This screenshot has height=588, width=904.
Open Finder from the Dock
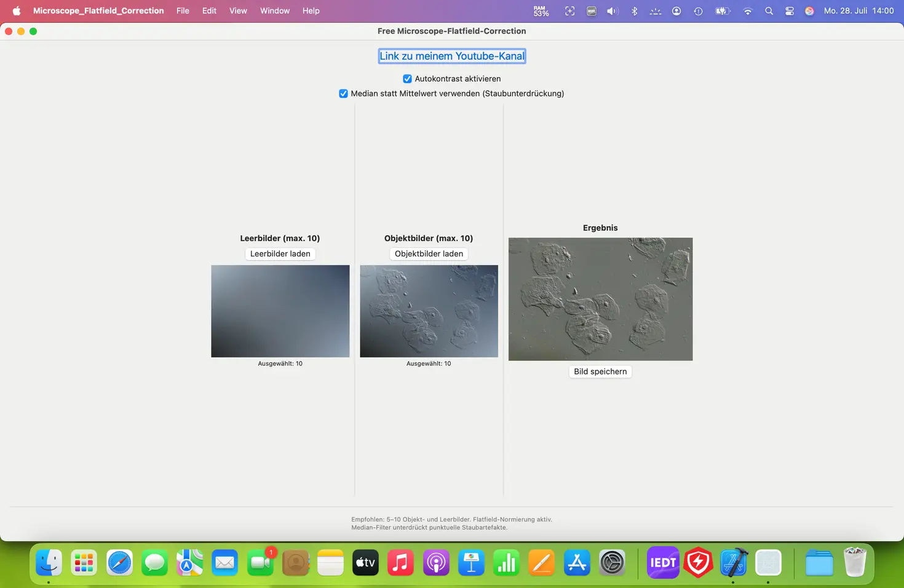(49, 562)
